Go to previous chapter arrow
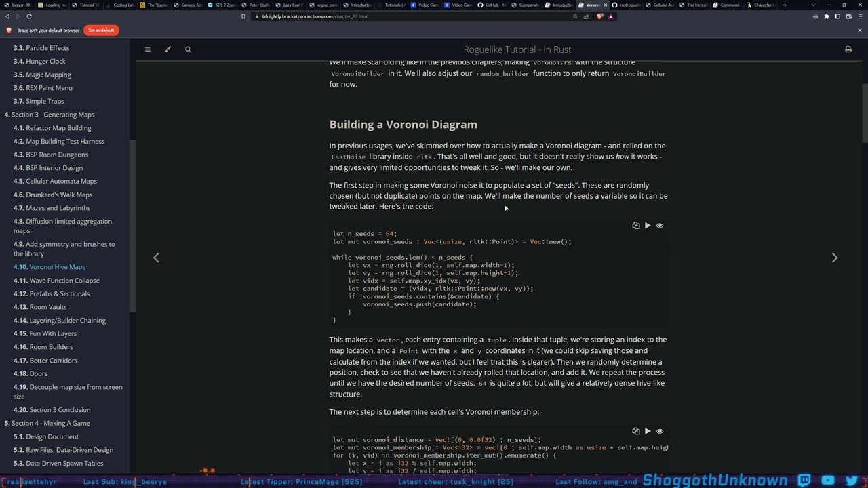This screenshot has width=868, height=488. point(156,258)
